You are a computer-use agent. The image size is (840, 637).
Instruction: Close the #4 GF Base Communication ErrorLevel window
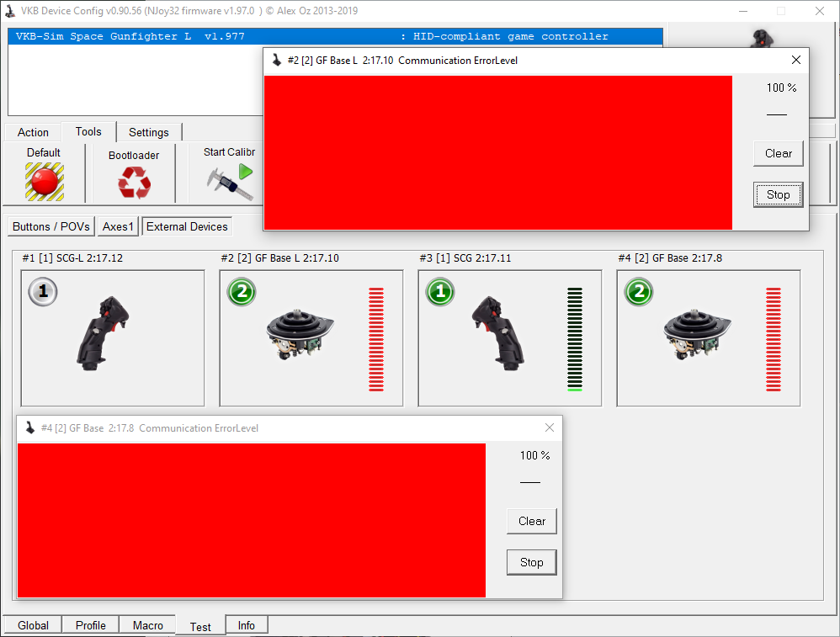coord(550,427)
